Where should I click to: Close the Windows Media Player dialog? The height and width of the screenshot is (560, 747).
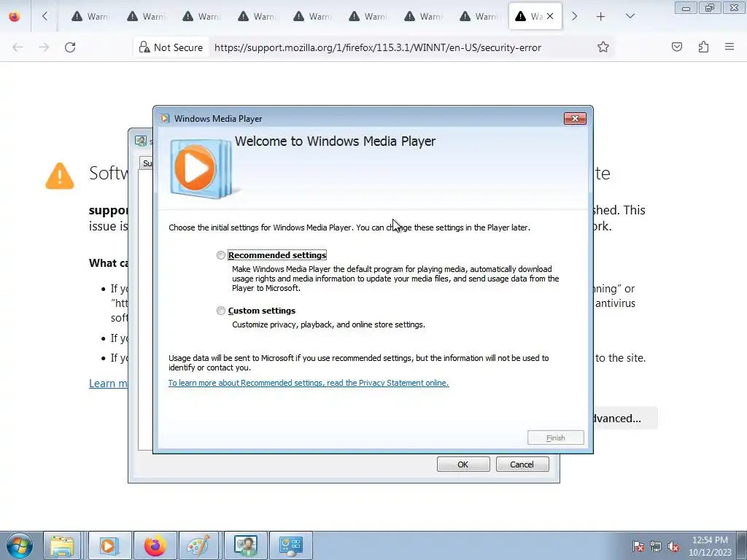point(575,119)
